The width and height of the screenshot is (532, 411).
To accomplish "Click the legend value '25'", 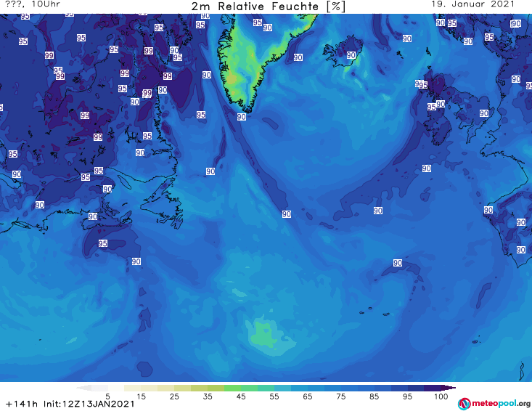I will (x=174, y=396).
